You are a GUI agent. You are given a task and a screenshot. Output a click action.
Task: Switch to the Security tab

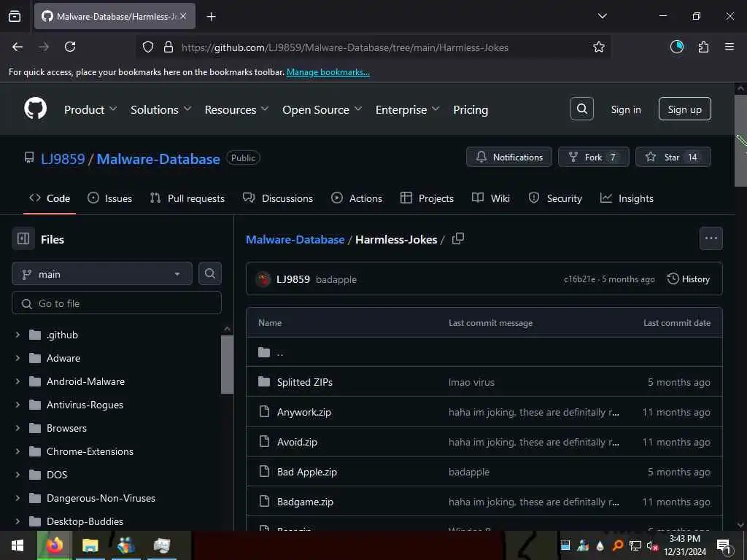click(x=555, y=198)
